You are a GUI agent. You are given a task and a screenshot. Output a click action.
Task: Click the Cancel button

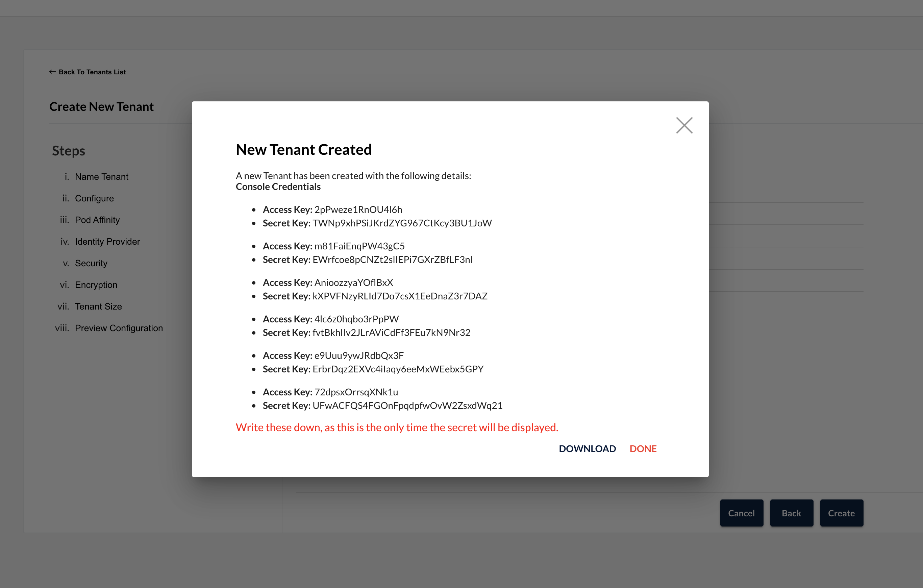click(741, 513)
